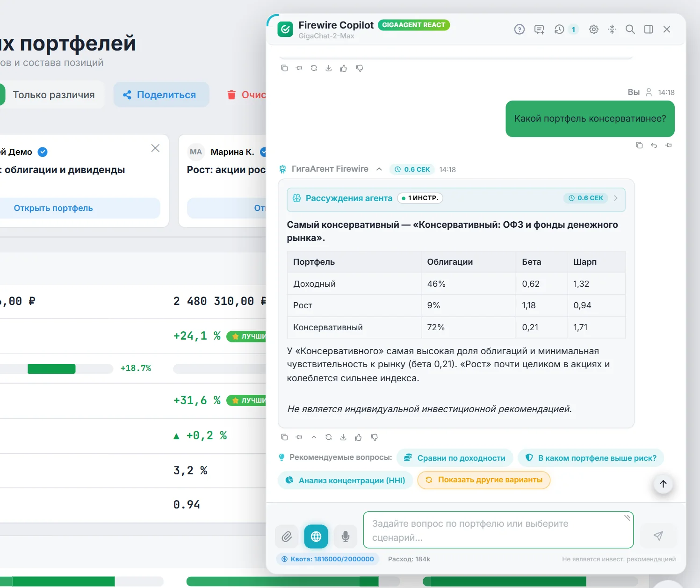Image resolution: width=700 pixels, height=588 pixels.
Task: Dislike the latest agent answer with thumbs down
Action: coord(374,437)
